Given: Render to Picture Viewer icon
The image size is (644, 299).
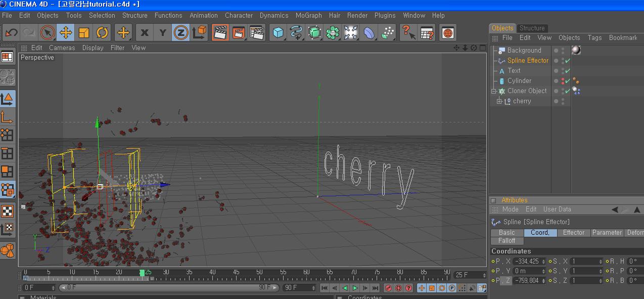Looking at the screenshot, I should tap(239, 33).
